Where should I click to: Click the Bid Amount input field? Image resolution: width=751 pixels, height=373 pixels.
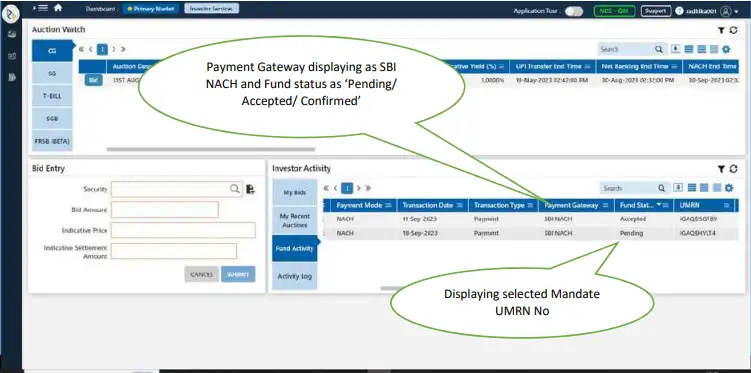point(164,210)
